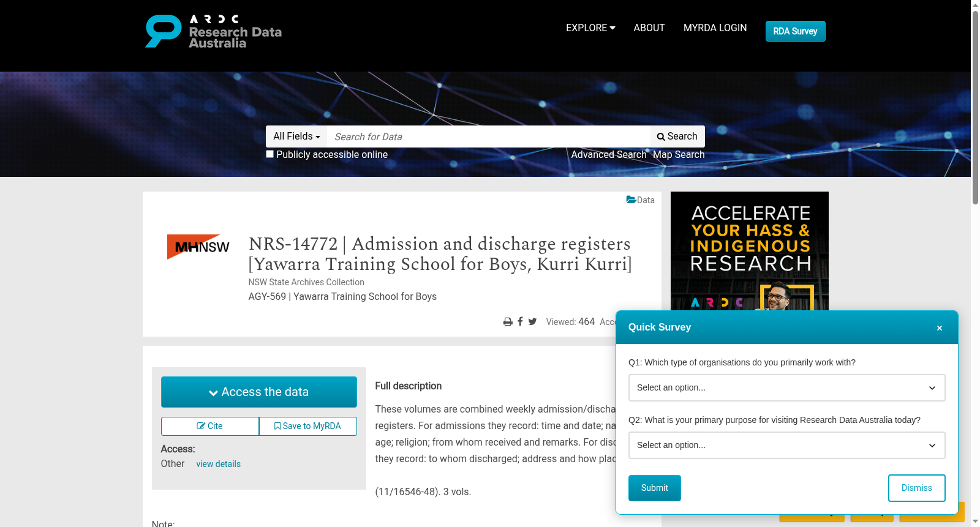Screen dimensions: 980x527
Task: Click Save to MyRDA button
Action: pos(307,426)
